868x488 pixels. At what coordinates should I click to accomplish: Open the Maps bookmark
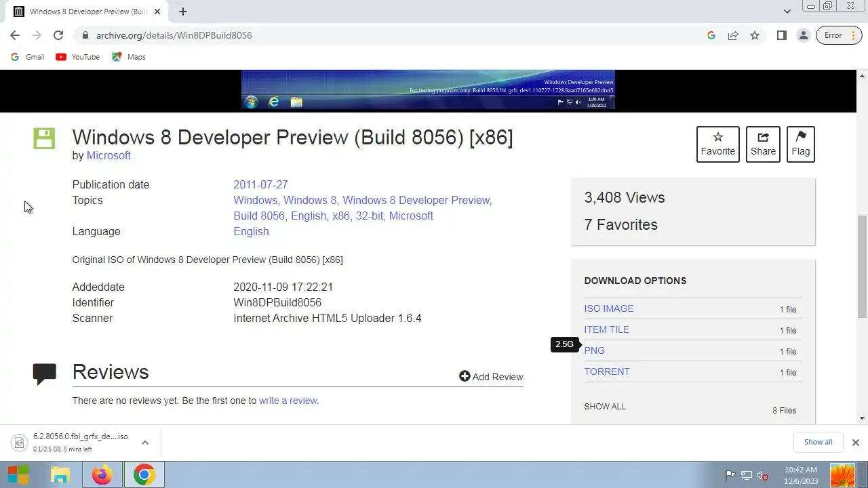(129, 57)
